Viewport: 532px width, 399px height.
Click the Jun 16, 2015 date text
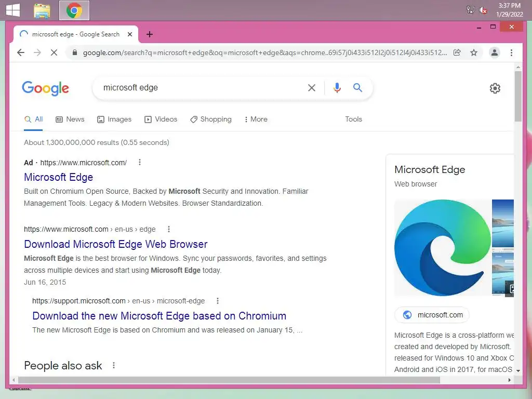pos(45,282)
